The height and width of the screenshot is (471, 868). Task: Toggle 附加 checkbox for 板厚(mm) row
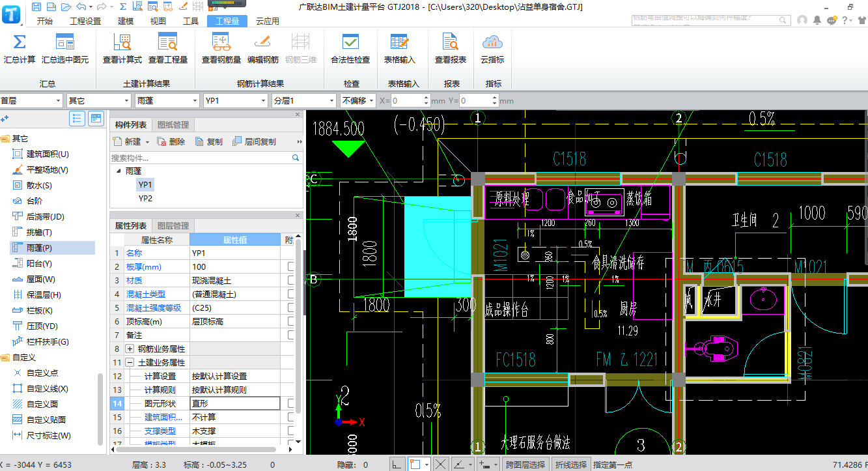[292, 266]
